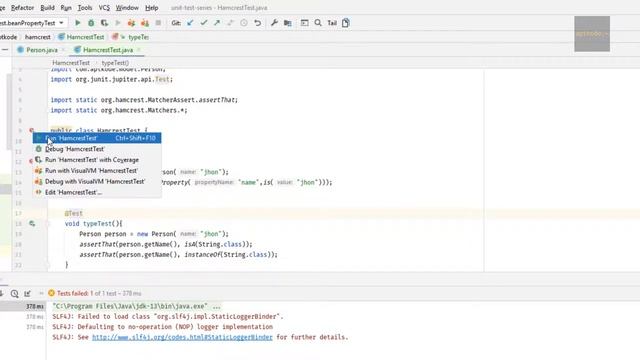Screen dimensions: 640x360
Task: Select Run 'HamcrestTest' in context menu
Action: [97, 138]
